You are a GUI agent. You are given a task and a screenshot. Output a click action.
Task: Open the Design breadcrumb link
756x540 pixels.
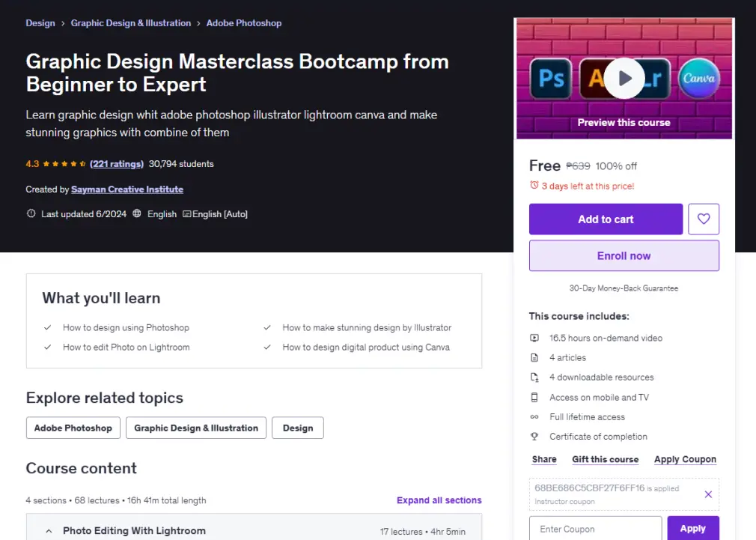click(40, 23)
